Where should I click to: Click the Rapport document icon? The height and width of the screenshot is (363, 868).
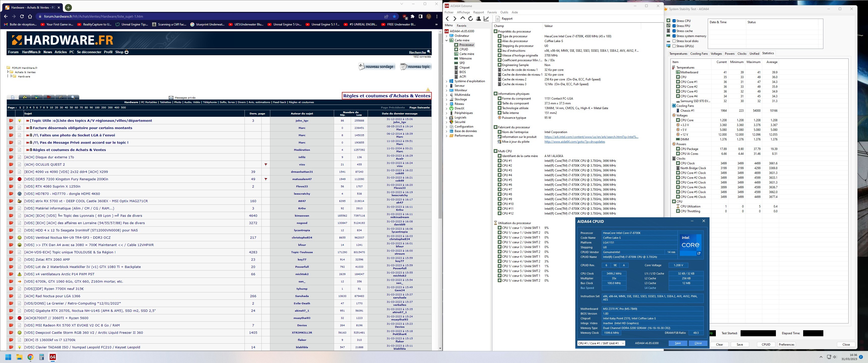498,19
